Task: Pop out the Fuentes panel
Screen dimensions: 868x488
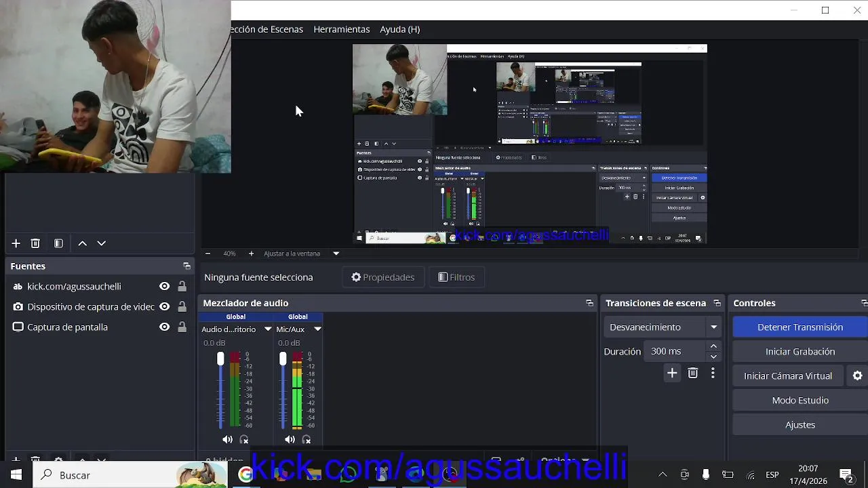Action: click(x=186, y=266)
